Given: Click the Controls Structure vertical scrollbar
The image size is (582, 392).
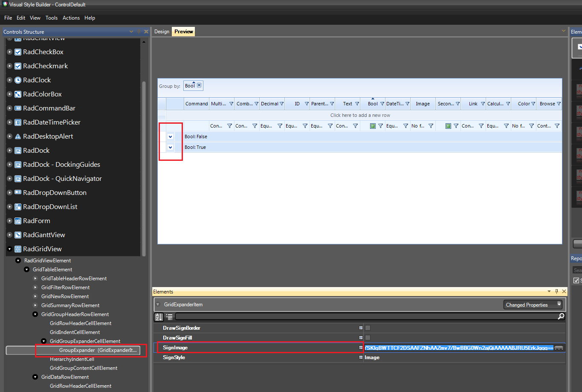Looking at the screenshot, I should tap(144, 168).
